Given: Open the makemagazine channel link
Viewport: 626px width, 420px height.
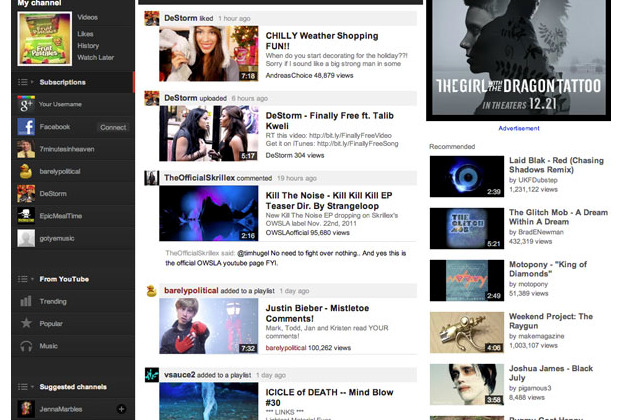Looking at the screenshot, I should [541, 336].
